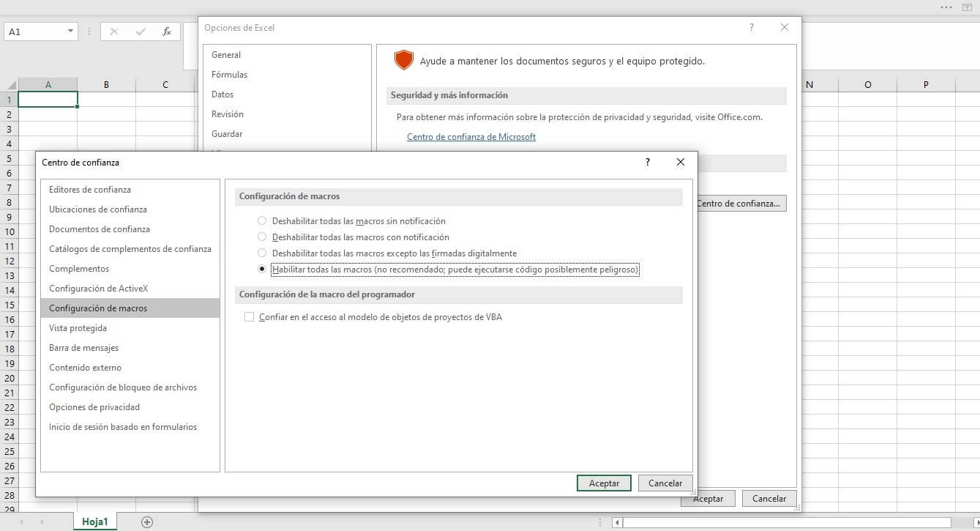Click the select-all corner of the worksheet
The image size is (980, 531).
(9, 85)
